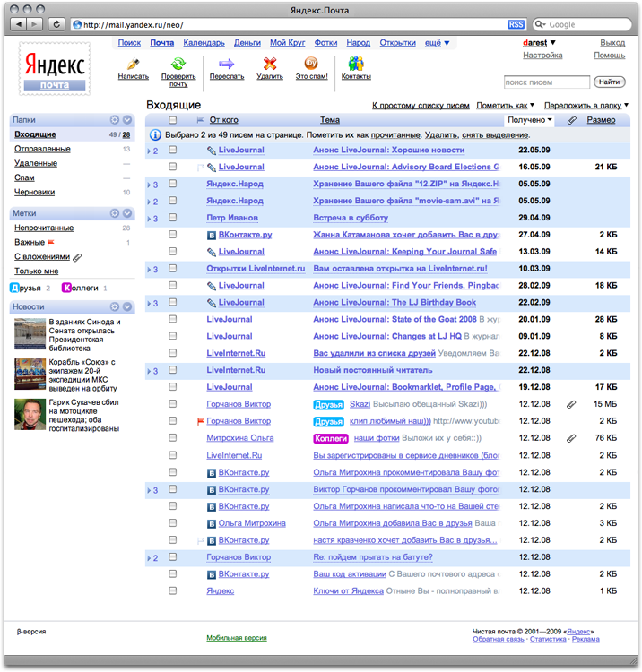Open the Мобильная версия footer link
The width and height of the screenshot is (642, 672).
[237, 638]
